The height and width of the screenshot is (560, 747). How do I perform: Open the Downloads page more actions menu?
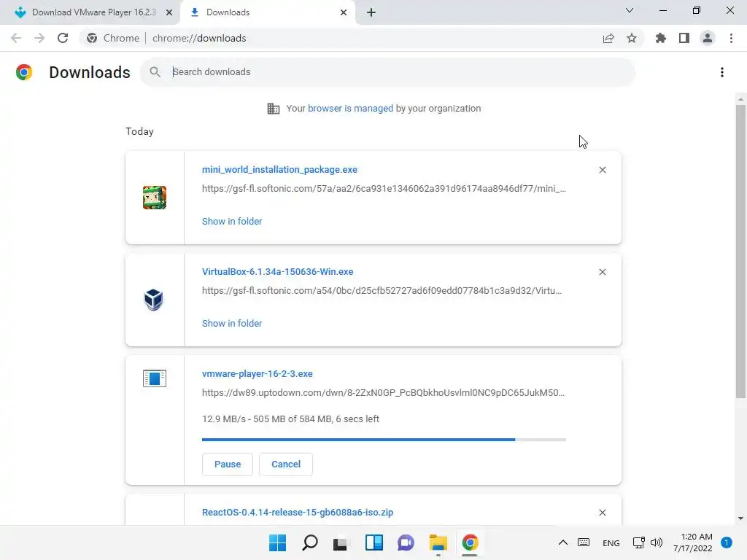tap(722, 72)
